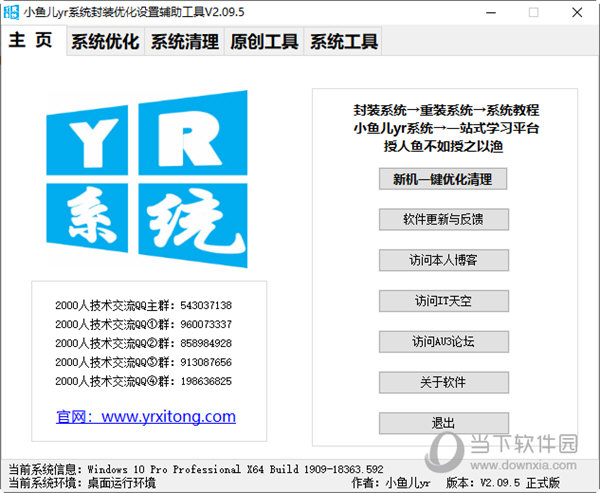Click the 当前系统信息 status line
The image size is (600, 493).
196,469
